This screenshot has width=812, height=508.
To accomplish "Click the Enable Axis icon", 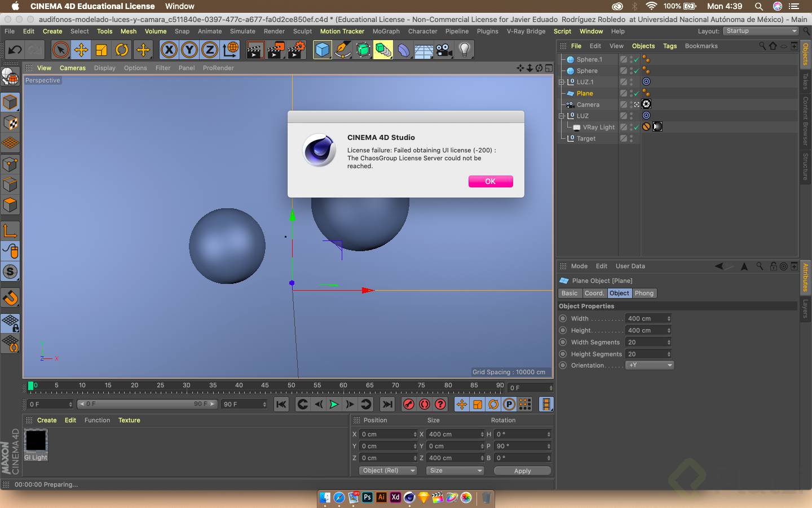I will (10, 231).
